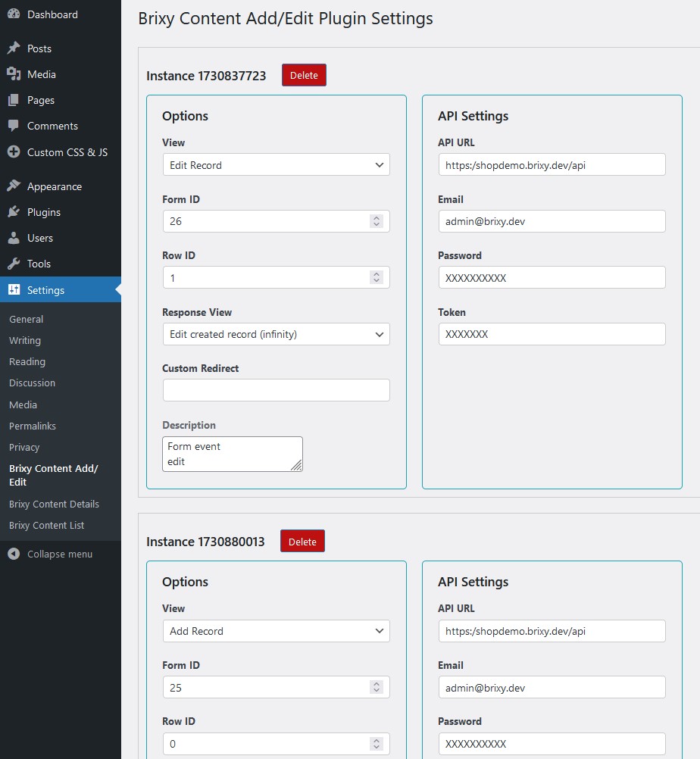Click the Dashboard gauge icon

pos(14,14)
